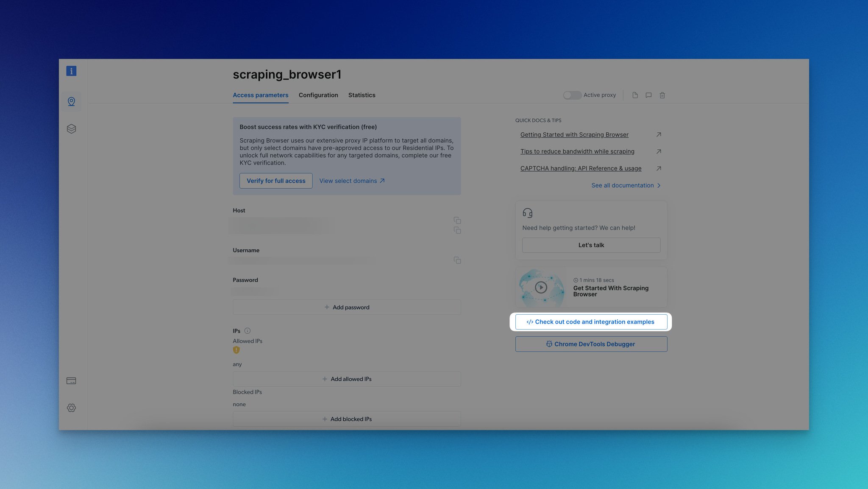
Task: Switch to Access parameters tab
Action: (x=260, y=95)
